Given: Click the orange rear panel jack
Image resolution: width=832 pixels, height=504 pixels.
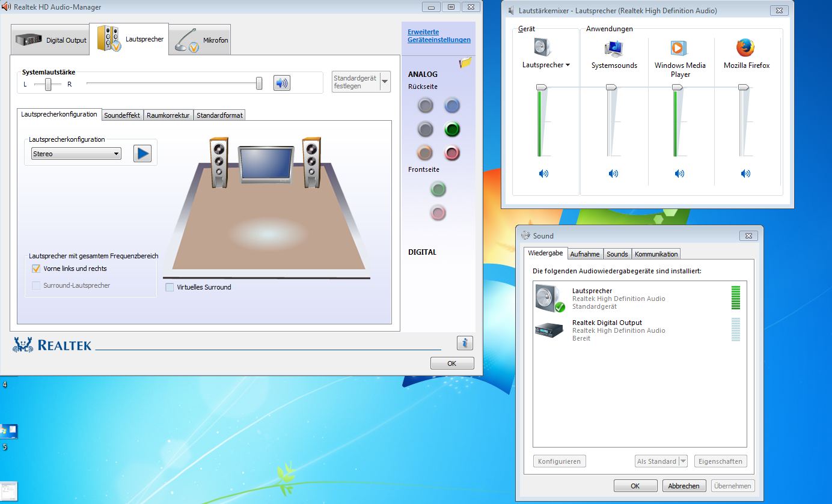Looking at the screenshot, I should click(x=425, y=153).
